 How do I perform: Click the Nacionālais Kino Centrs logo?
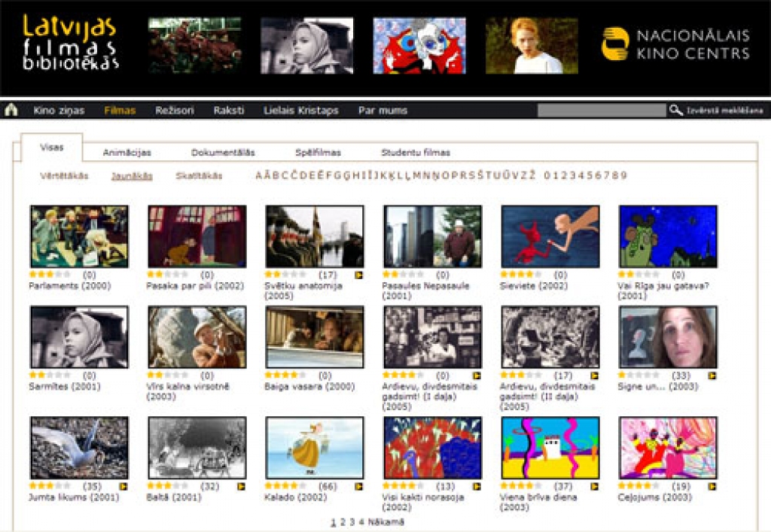point(675,44)
